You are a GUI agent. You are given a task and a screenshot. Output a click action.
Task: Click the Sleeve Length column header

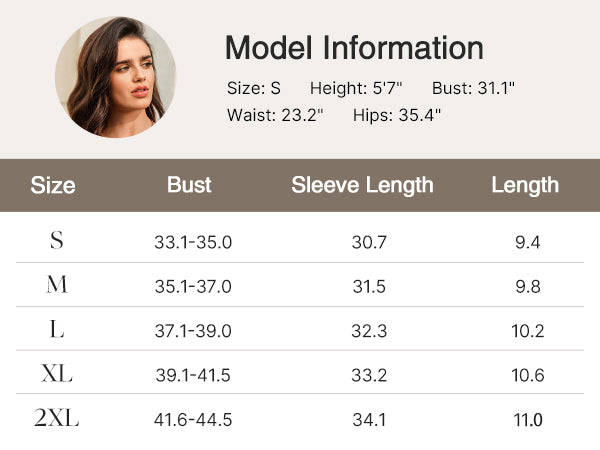point(362,185)
